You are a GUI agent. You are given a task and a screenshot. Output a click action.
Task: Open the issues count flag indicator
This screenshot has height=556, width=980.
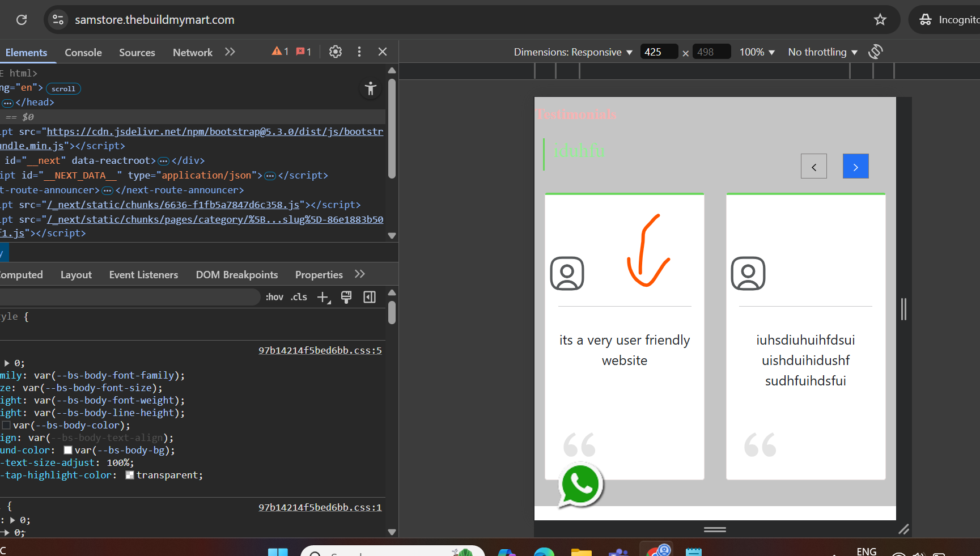coord(304,52)
